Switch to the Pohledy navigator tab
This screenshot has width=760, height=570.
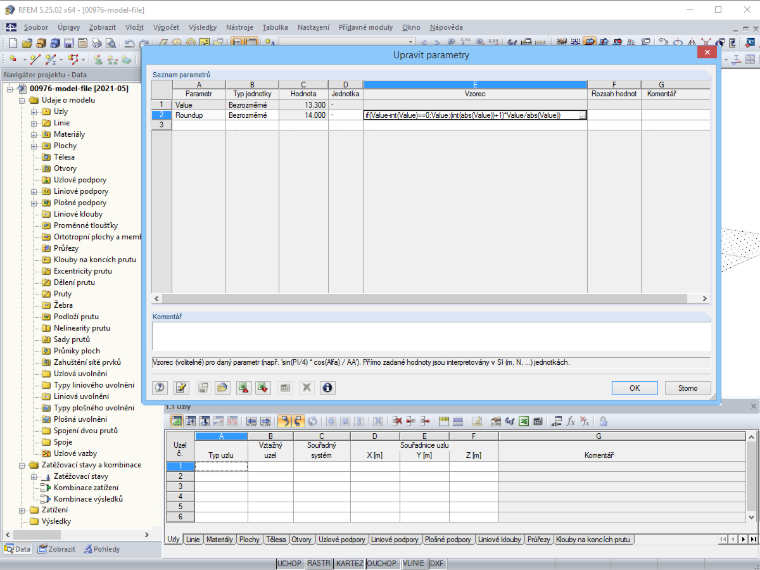(x=102, y=549)
